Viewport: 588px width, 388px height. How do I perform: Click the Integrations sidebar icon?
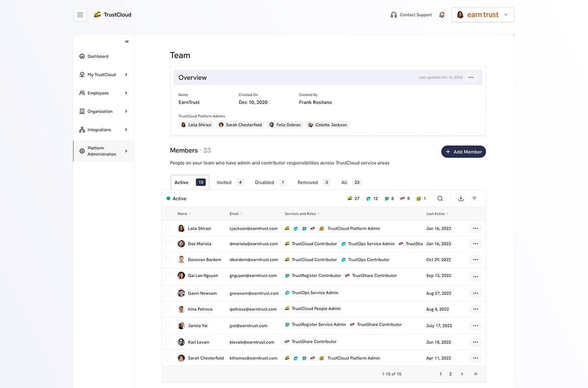tap(82, 130)
